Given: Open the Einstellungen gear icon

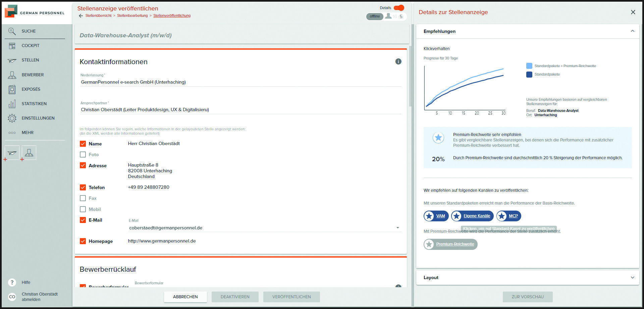Looking at the screenshot, I should click(12, 118).
